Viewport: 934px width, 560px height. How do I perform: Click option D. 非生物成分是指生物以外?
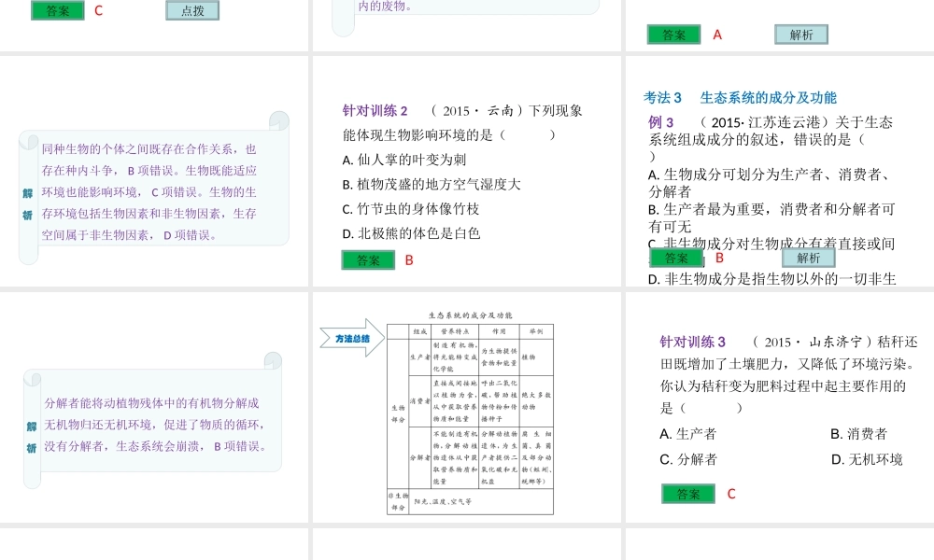tap(772, 279)
